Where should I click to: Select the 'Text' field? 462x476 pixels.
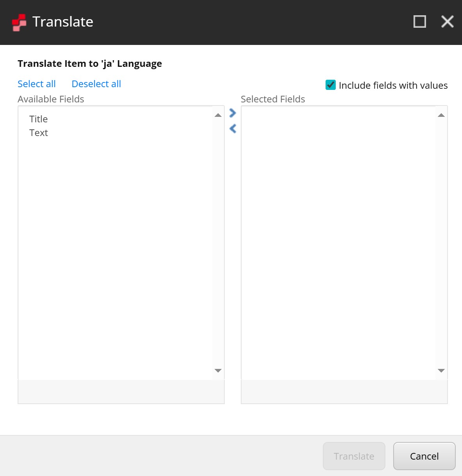[x=38, y=132]
